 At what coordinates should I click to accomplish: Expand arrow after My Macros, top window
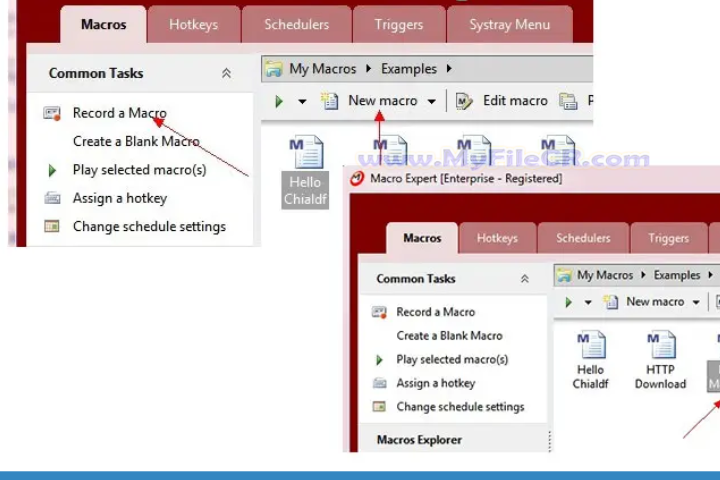[368, 68]
